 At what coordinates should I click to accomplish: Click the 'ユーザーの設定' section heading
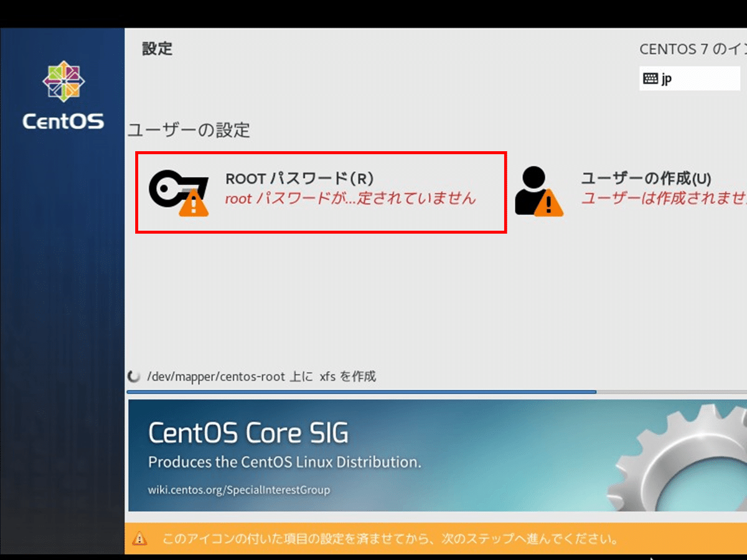[189, 130]
